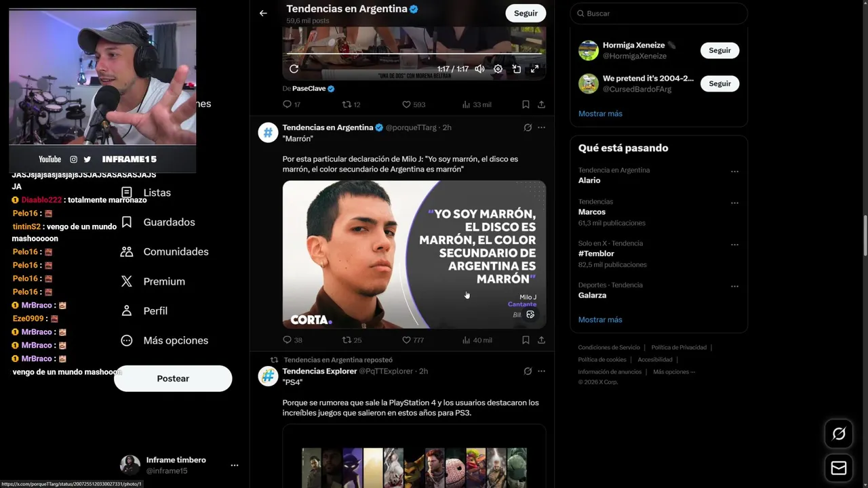Repost the post with 12 reposts
The height and width of the screenshot is (488, 868).
pos(351,104)
